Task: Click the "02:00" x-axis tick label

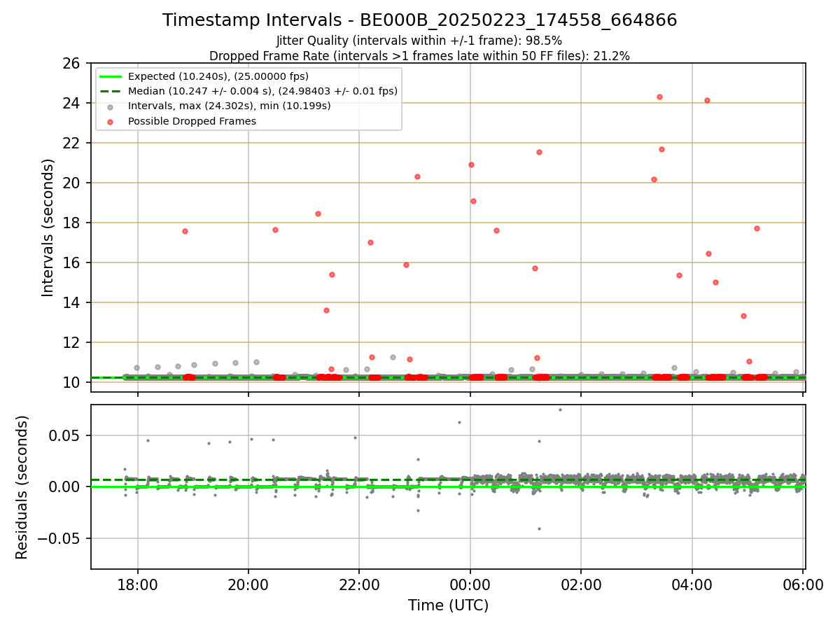Action: [581, 585]
